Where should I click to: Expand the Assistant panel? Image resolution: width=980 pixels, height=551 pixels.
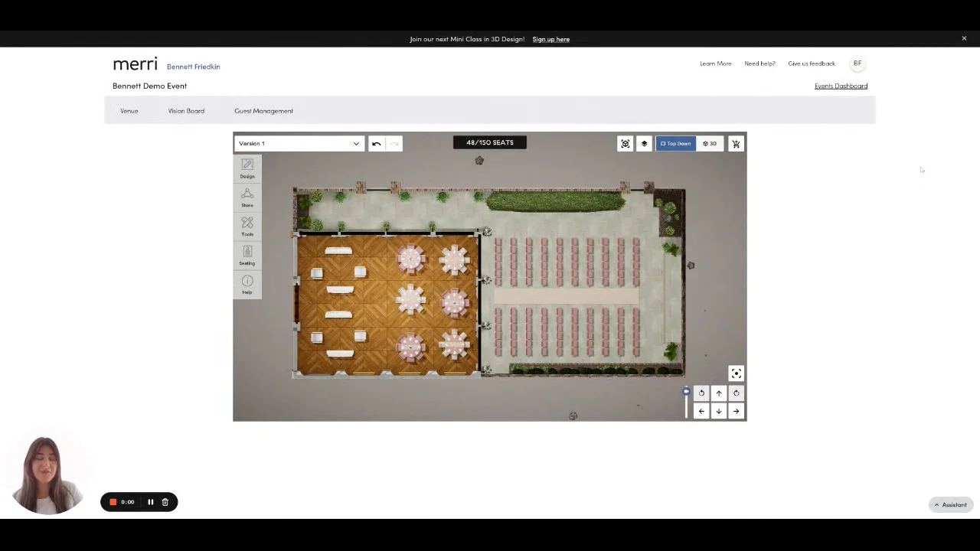(950, 504)
